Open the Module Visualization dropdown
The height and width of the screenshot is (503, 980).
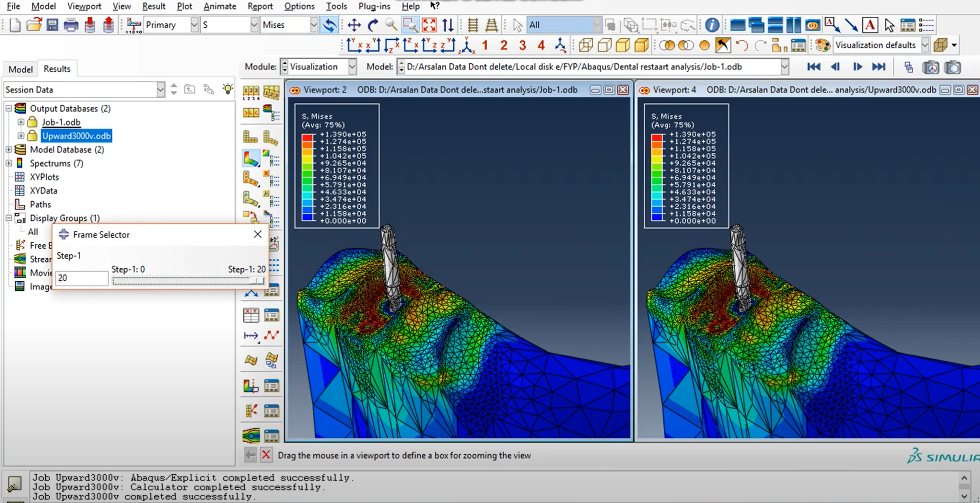(319, 67)
